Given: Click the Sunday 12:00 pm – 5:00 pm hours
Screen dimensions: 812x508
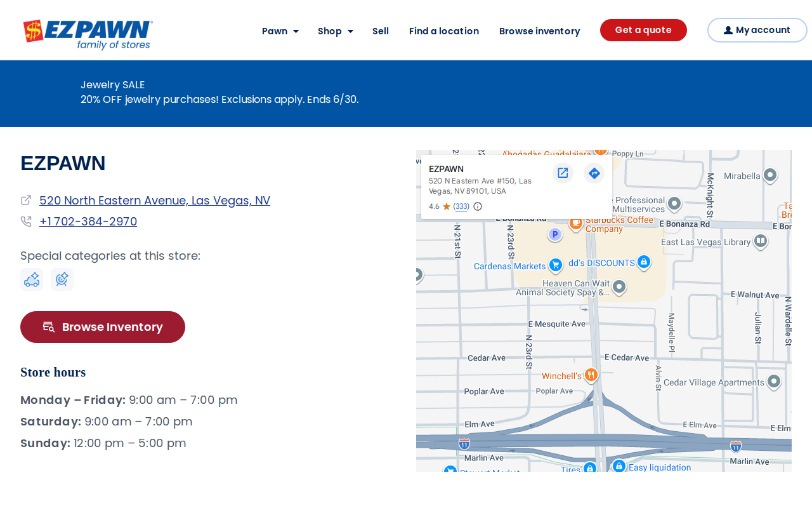Looking at the screenshot, I should point(103,443).
